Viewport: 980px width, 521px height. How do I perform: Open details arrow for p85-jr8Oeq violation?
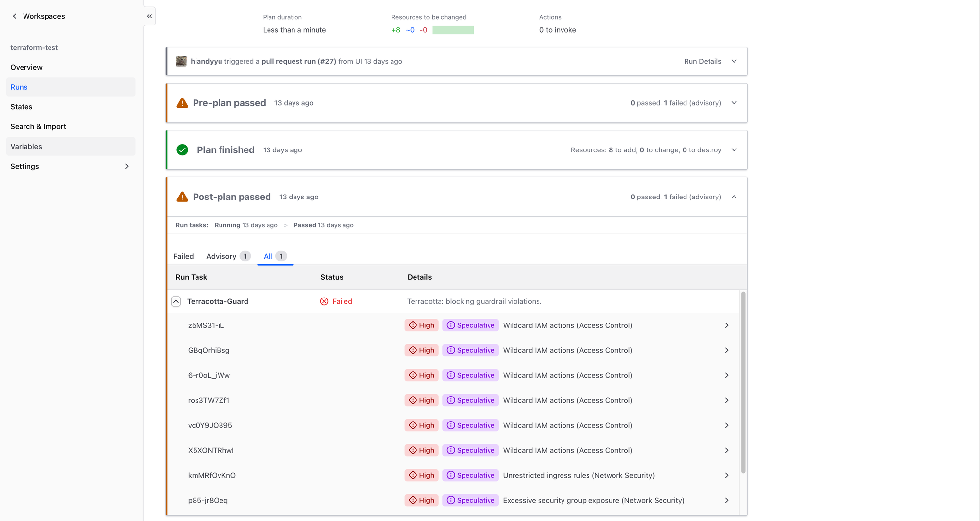(727, 500)
